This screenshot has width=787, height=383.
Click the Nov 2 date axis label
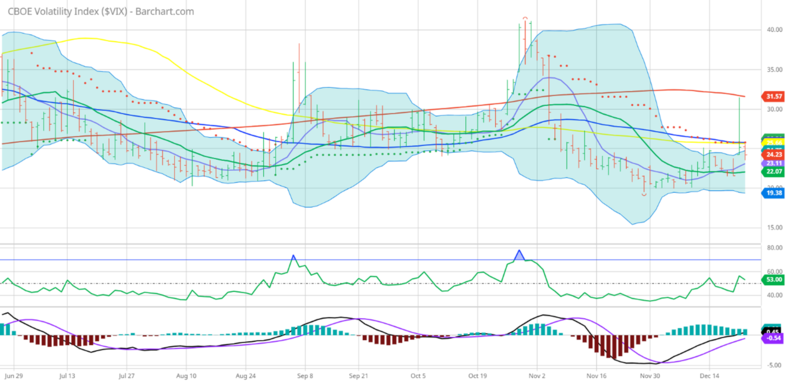tap(537, 375)
